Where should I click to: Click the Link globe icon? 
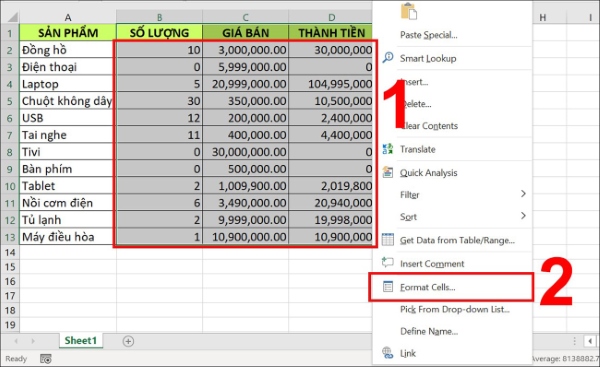click(x=388, y=352)
